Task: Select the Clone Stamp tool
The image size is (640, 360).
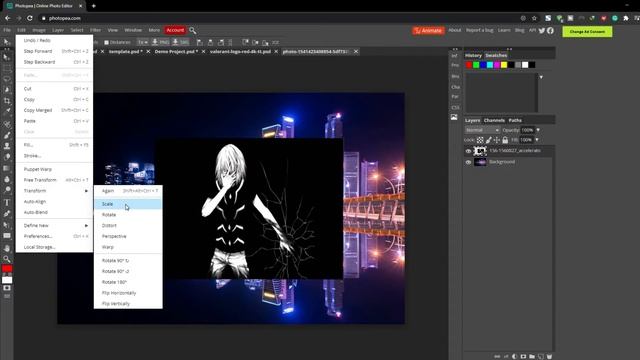Action: [7, 146]
